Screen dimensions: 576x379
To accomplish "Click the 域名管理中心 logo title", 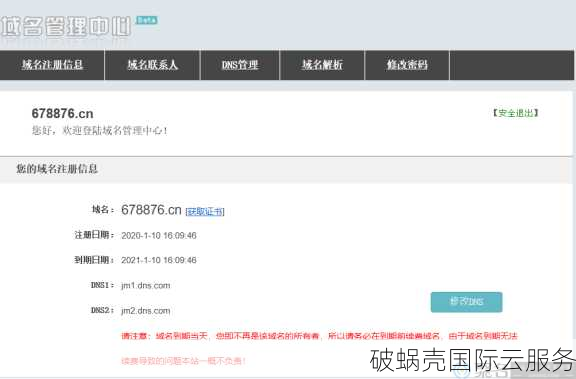I will tap(65, 26).
